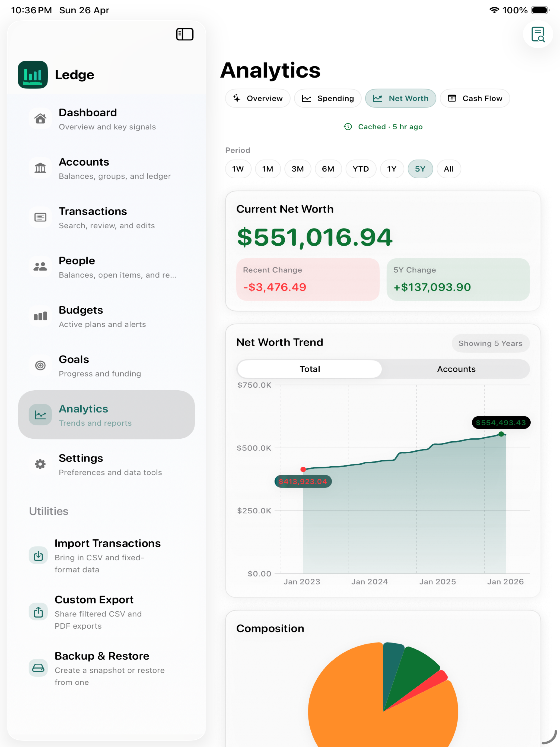560x747 pixels.
Task: Switch trend chart to Total segment
Action: tap(310, 369)
